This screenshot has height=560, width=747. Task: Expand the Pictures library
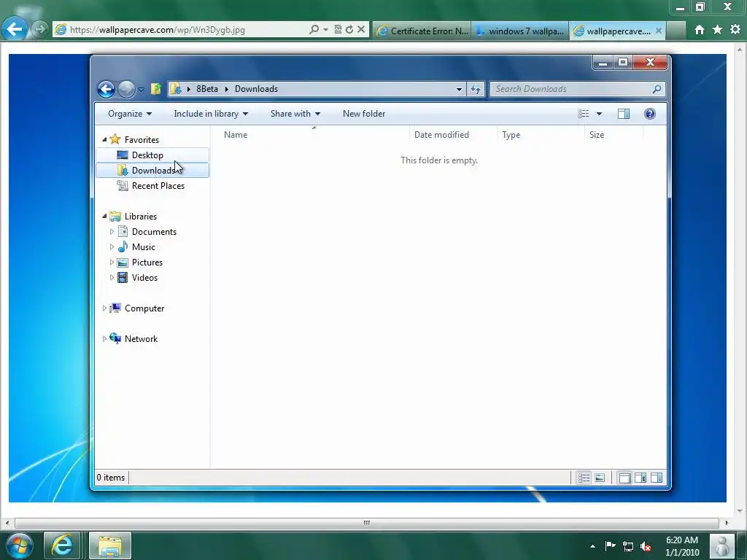(x=112, y=262)
